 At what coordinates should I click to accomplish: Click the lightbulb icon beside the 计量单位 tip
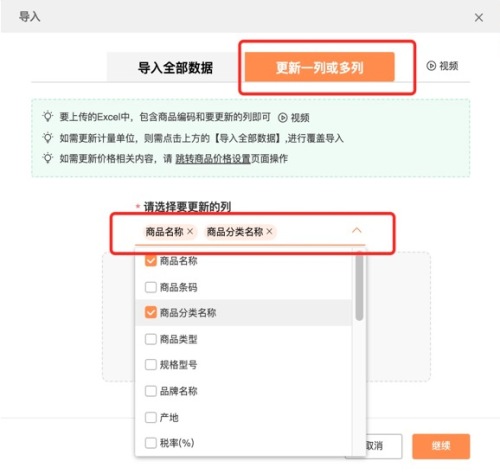[x=48, y=138]
